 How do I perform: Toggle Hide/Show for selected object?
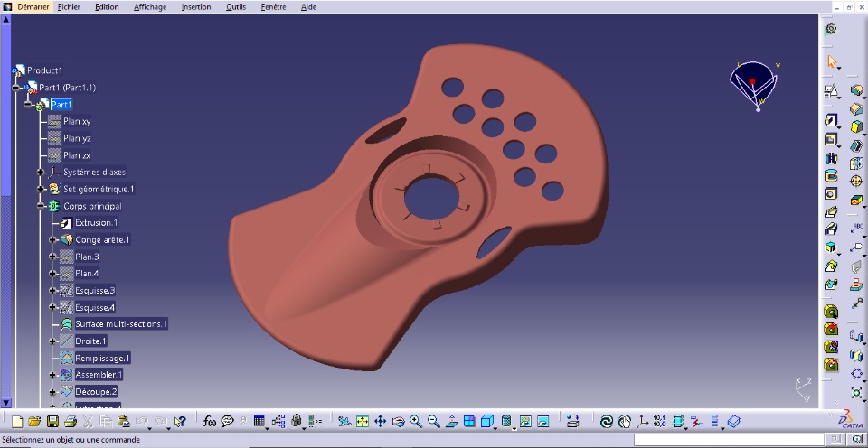tap(526, 422)
